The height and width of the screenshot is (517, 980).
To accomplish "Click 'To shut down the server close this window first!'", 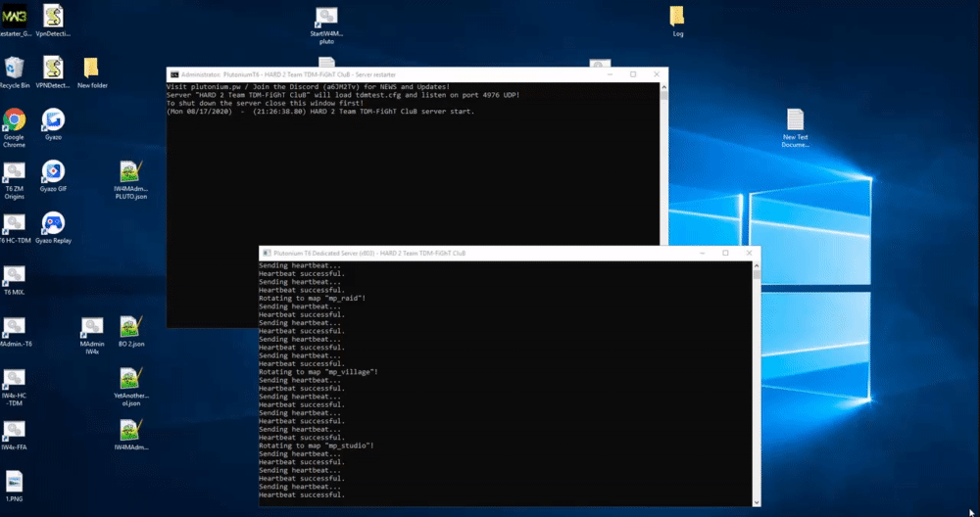I will [x=265, y=103].
